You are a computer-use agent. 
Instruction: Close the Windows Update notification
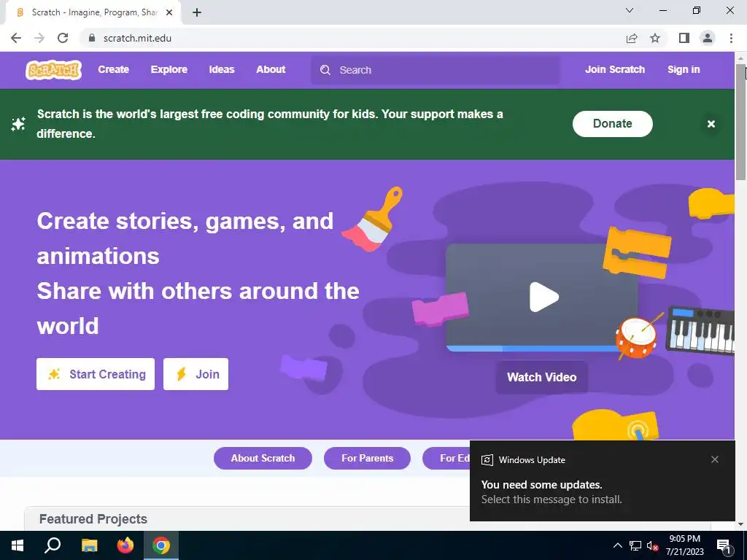click(x=715, y=459)
